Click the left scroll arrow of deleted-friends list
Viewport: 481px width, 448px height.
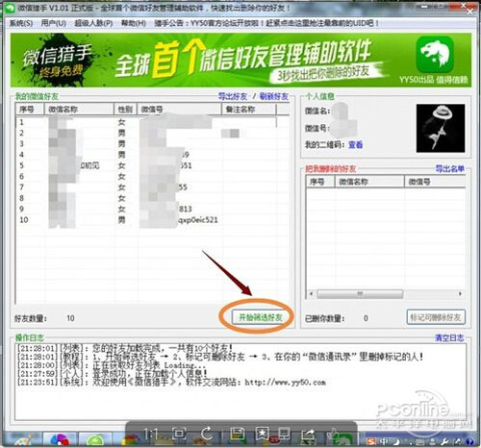311,293
